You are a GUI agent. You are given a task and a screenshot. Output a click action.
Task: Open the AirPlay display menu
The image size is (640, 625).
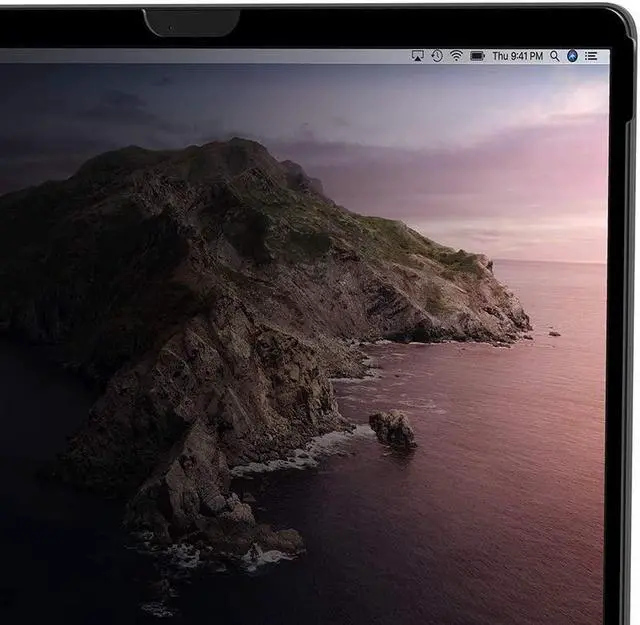click(x=418, y=56)
